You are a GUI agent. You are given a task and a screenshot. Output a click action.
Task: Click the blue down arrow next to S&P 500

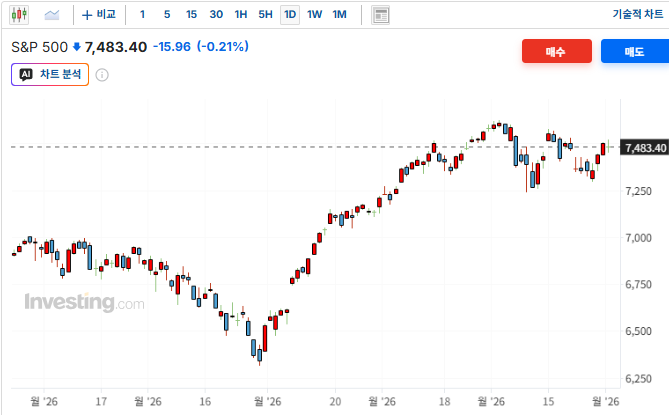[76, 46]
